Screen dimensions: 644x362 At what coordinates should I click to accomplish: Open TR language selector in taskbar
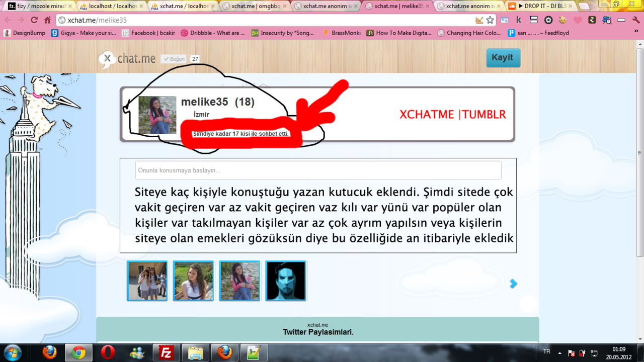(547, 351)
